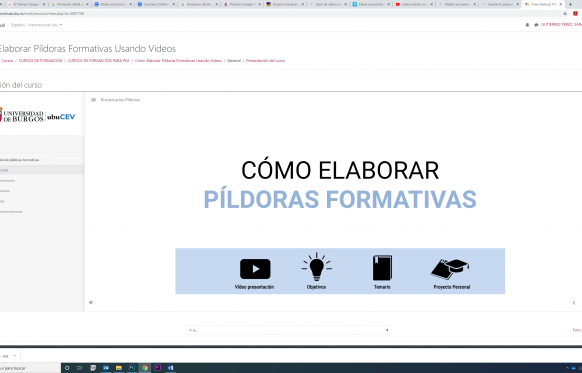Switch to the El Tiempo Burgos tab
The width and height of the screenshot is (582, 373).
click(27, 4)
